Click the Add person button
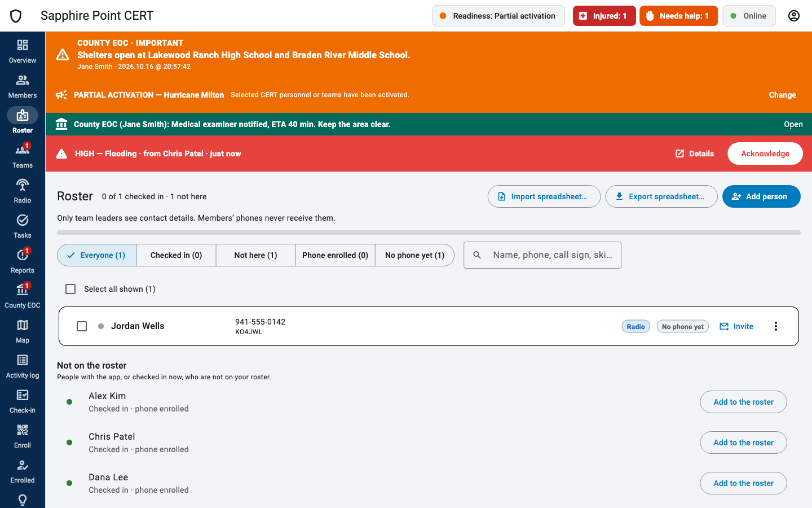The image size is (812, 508). pos(761,196)
